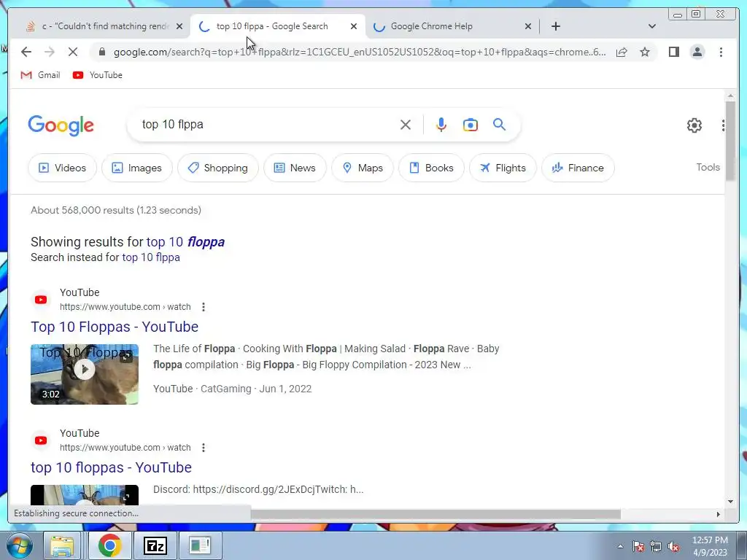Search by voice microphone icon
The image size is (747, 560).
coord(441,125)
